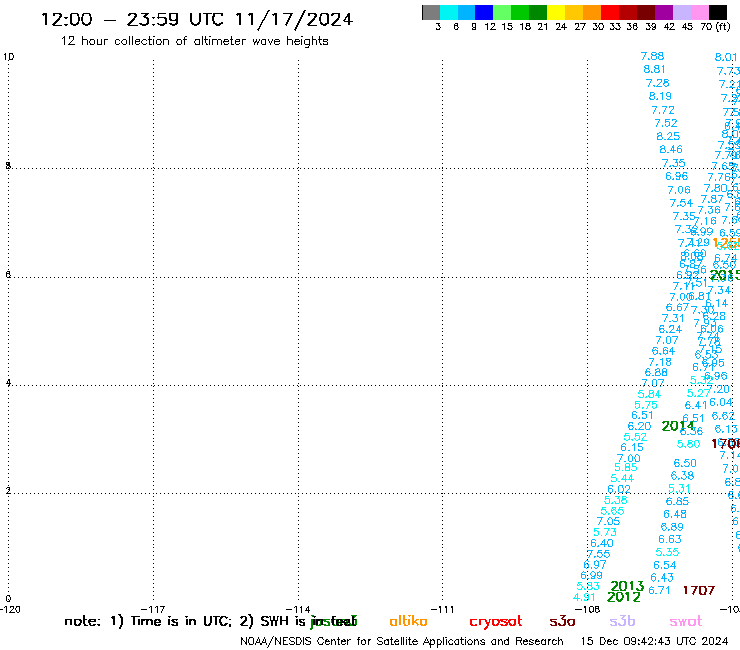Click the -117 longitude axis label
The width and height of the screenshot is (740, 650).
(153, 609)
